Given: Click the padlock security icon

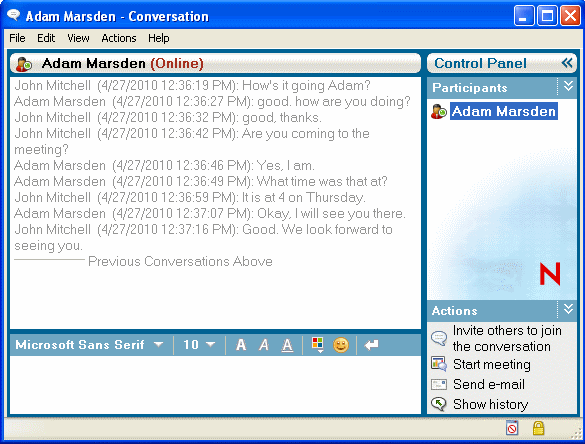Looking at the screenshot, I should [x=538, y=428].
